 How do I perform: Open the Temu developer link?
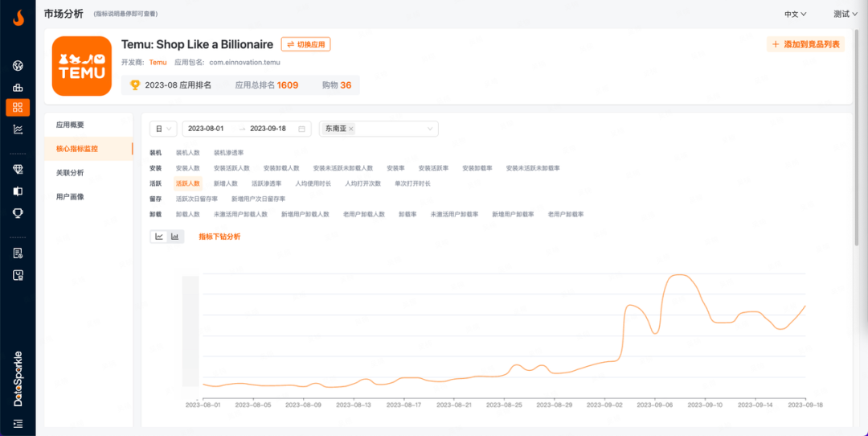coord(158,62)
